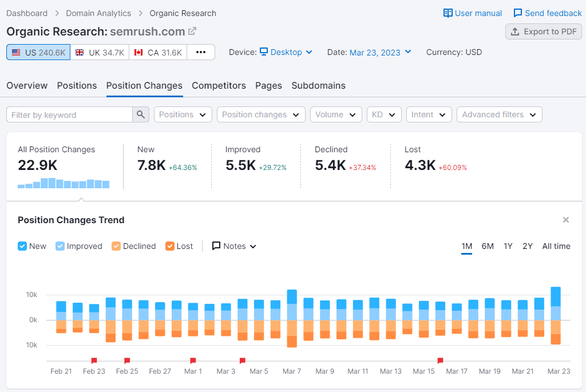Select the 2Y time range

tap(527, 246)
